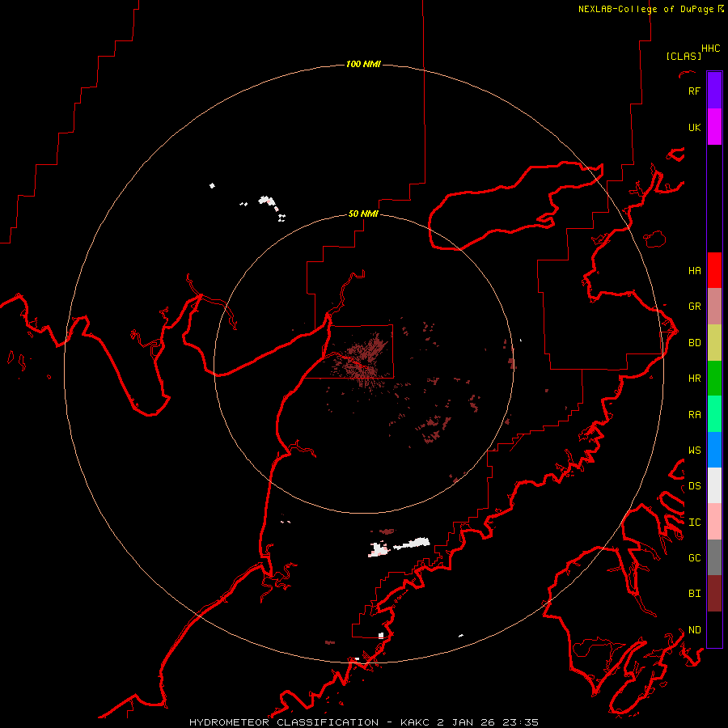Click the 'HYDROMETEOR CLASSIFICATION' caption text
The image size is (728, 728).
[284, 722]
